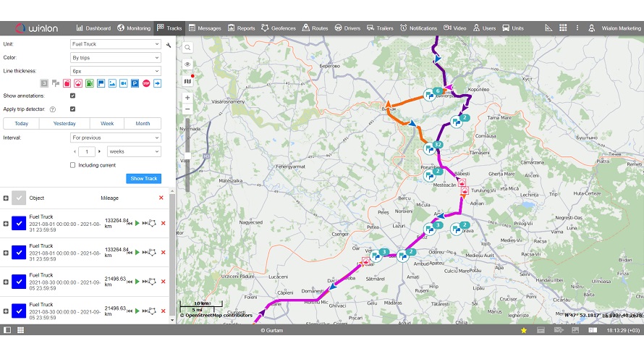Viewport: 644px width, 362px height.
Task: Toggle the image marker icon
Action: click(x=112, y=83)
